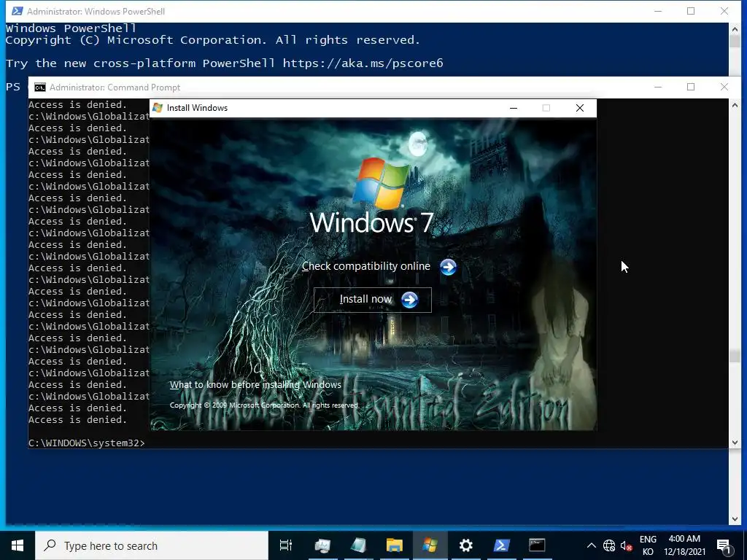747x560 pixels.
Task: Click the Install now button
Action: click(x=373, y=300)
